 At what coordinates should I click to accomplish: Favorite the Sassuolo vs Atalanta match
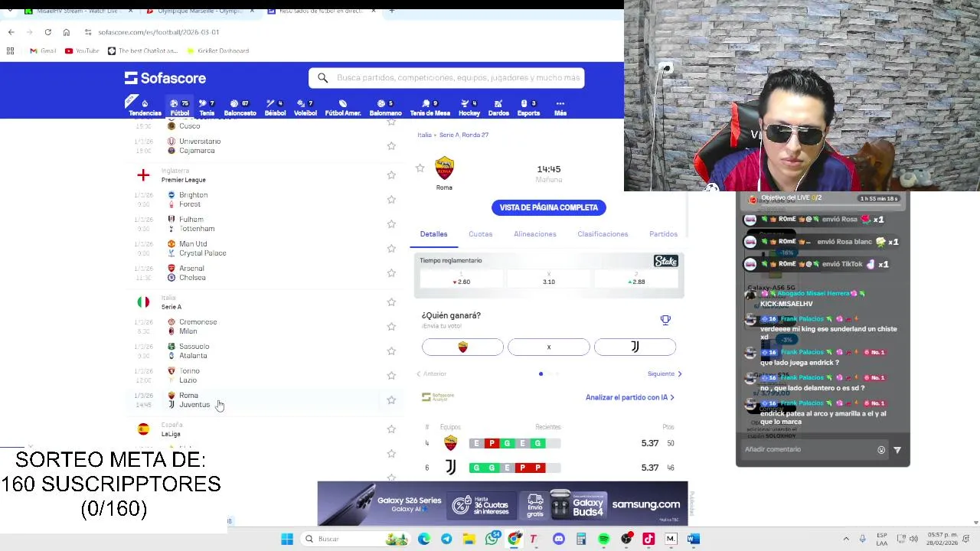point(391,351)
